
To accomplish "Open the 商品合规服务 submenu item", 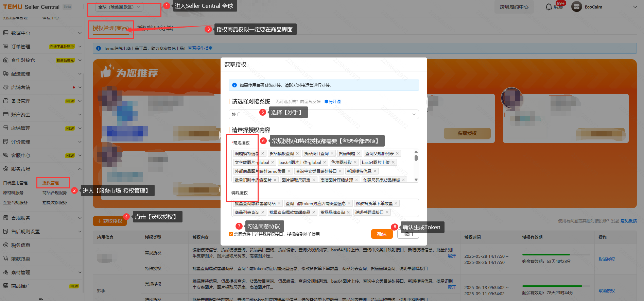I will point(54,193).
